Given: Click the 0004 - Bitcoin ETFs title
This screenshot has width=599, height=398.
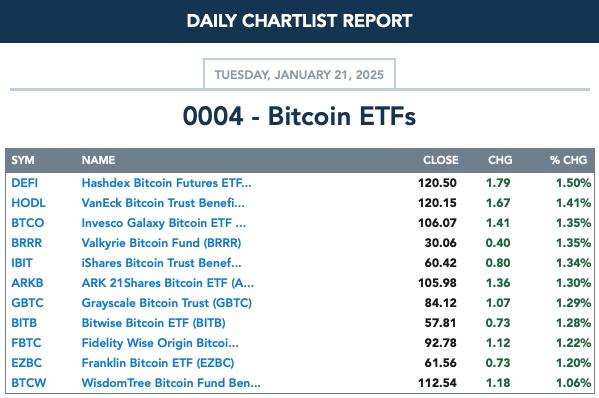Looking at the screenshot, I should tap(300, 116).
